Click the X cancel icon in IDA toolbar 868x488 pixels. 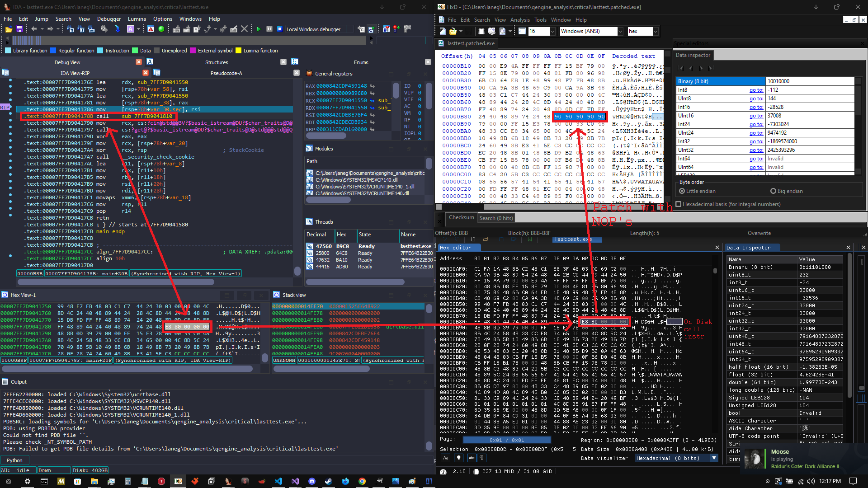pos(245,29)
